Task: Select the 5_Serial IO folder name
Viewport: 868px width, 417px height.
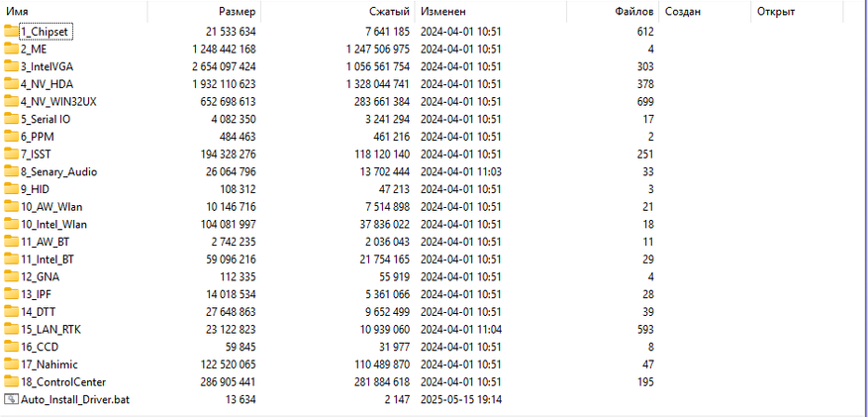Action: point(46,119)
